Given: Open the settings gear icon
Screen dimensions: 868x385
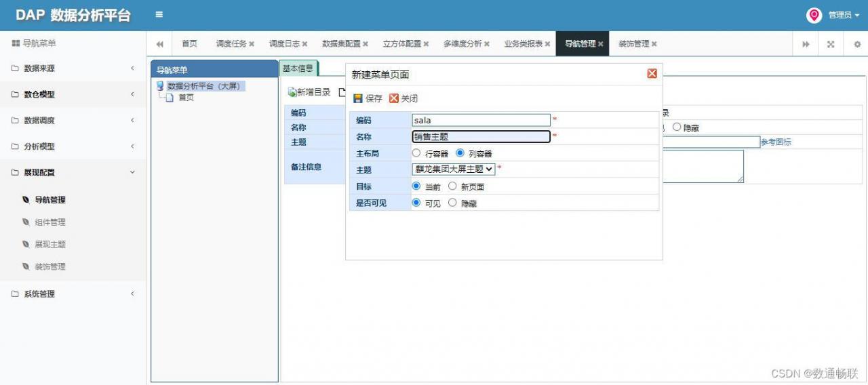Looking at the screenshot, I should coord(857,44).
